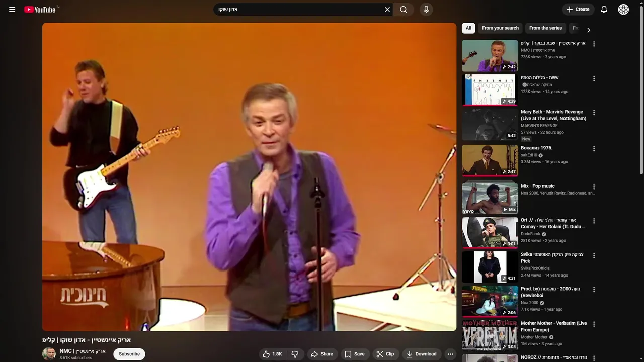Open Mother Mother - Verbatim title
The width and height of the screenshot is (644, 362).
pyautogui.click(x=553, y=327)
